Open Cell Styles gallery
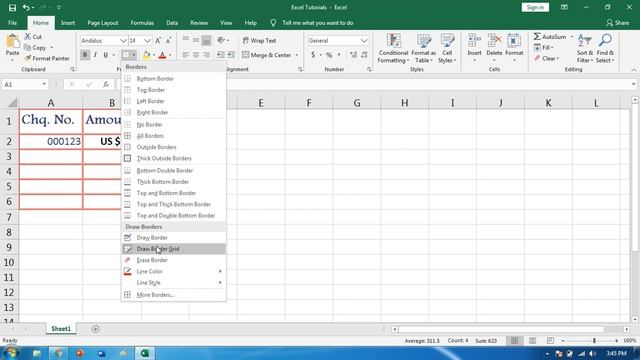This screenshot has width=640, height=360. [x=447, y=48]
